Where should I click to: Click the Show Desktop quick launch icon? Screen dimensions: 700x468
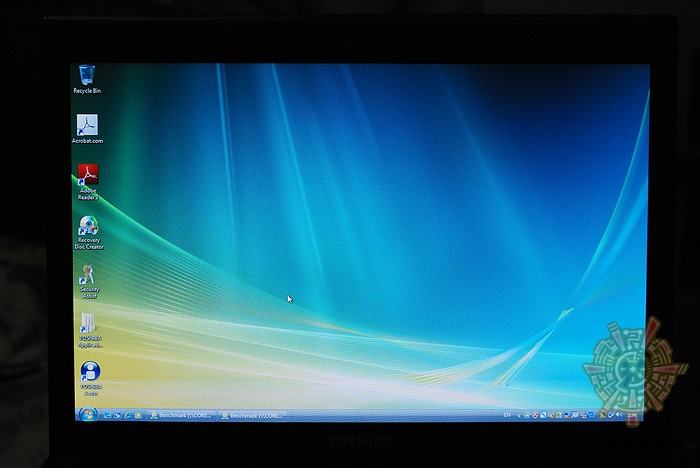[x=108, y=415]
